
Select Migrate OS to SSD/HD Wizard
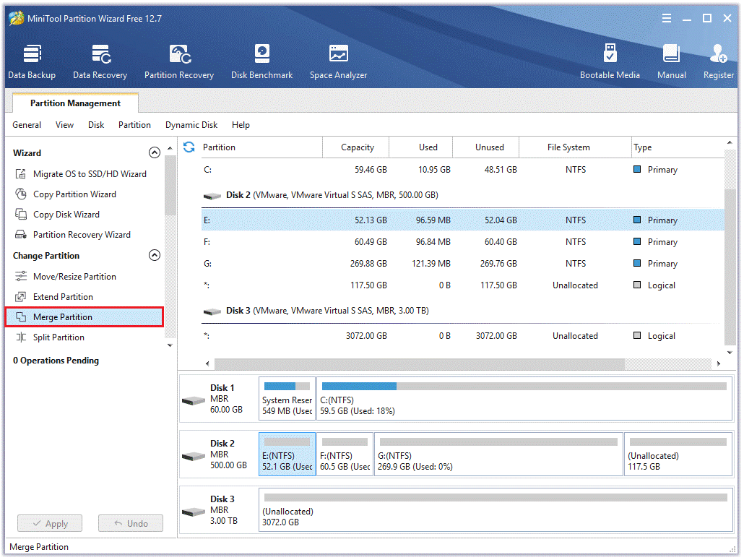pyautogui.click(x=90, y=174)
